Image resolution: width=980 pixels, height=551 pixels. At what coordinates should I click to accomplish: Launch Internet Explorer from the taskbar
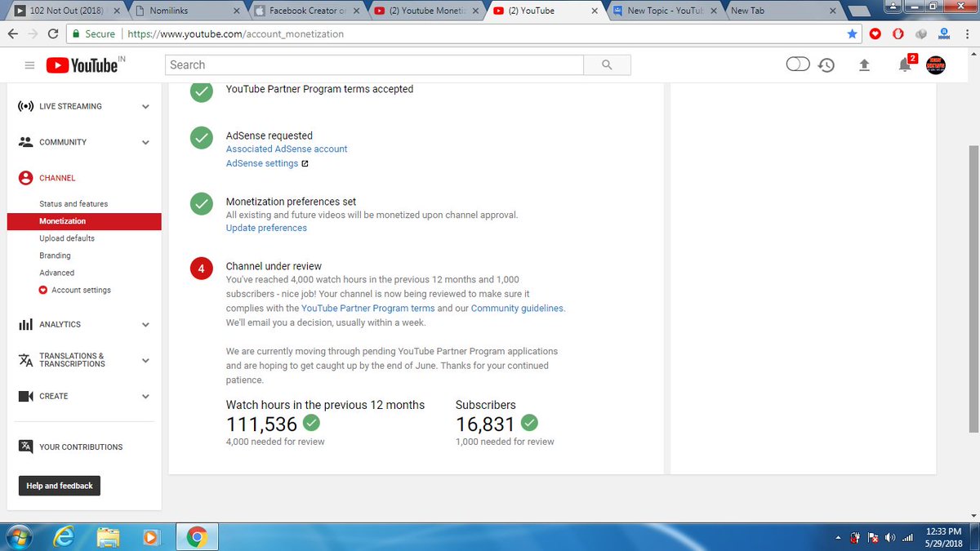tap(65, 537)
